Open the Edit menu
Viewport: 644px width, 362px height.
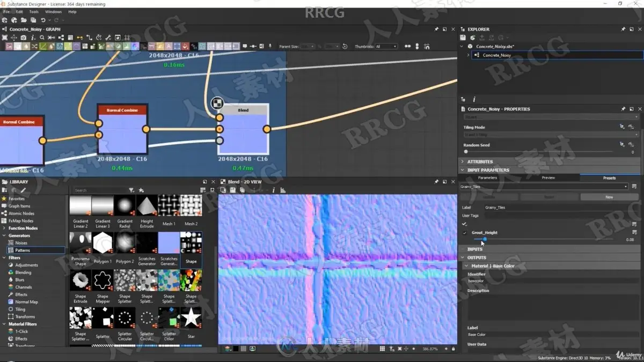[x=19, y=11]
